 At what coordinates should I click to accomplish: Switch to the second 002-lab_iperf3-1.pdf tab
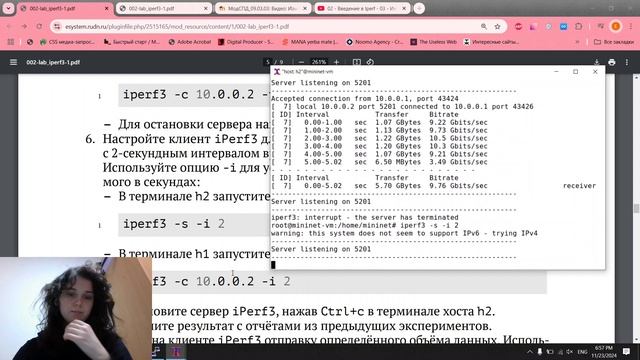pos(163,8)
